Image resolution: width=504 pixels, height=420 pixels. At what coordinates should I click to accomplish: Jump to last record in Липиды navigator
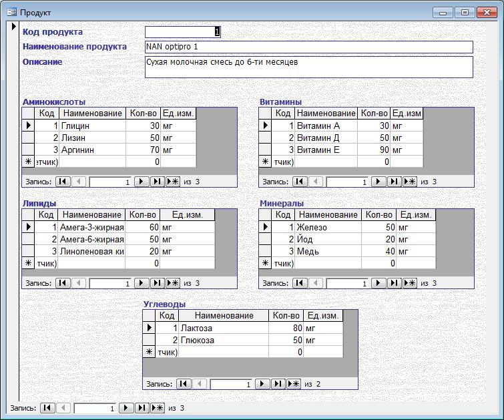coord(157,283)
